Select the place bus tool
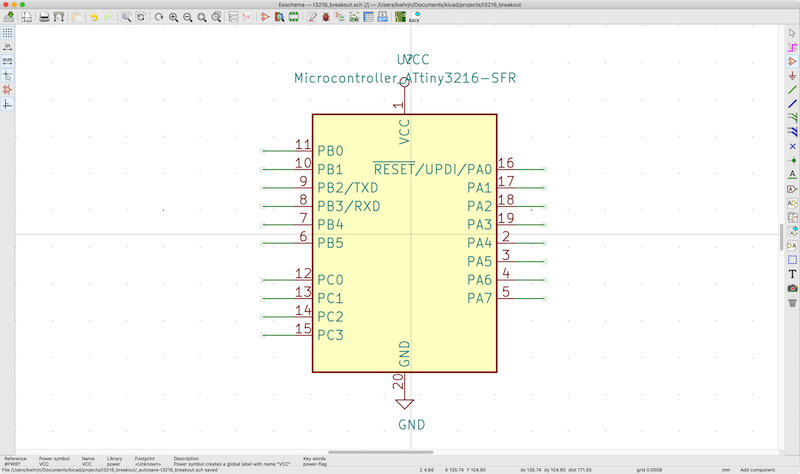Image resolution: width=800 pixels, height=474 pixels. point(792,104)
